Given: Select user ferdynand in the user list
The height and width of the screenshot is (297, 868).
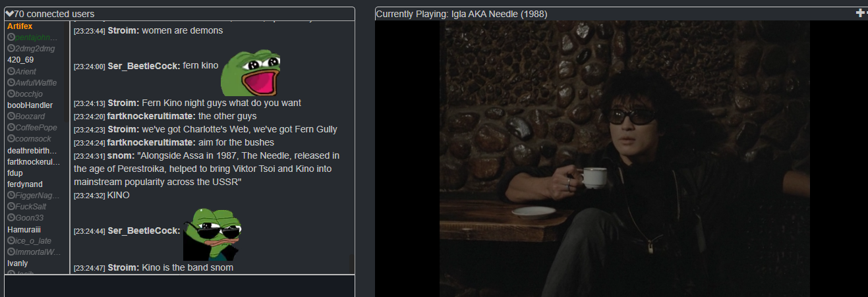Looking at the screenshot, I should tap(24, 184).
